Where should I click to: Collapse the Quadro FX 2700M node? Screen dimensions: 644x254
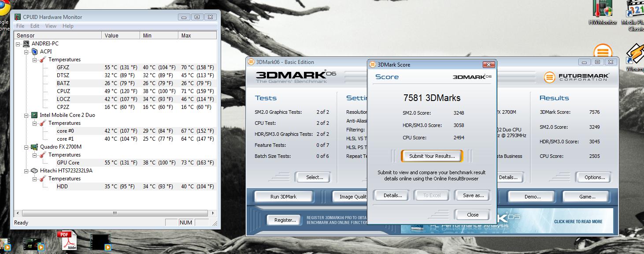pyautogui.click(x=26, y=147)
